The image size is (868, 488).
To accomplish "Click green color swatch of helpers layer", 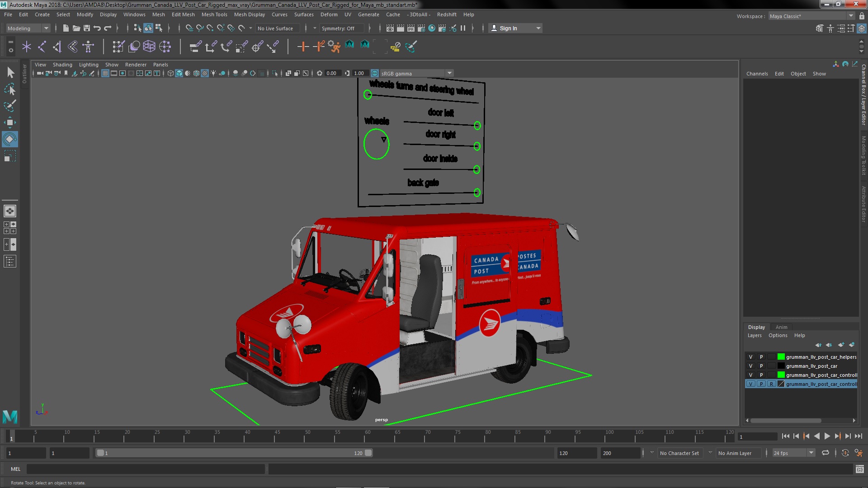I will coord(781,357).
